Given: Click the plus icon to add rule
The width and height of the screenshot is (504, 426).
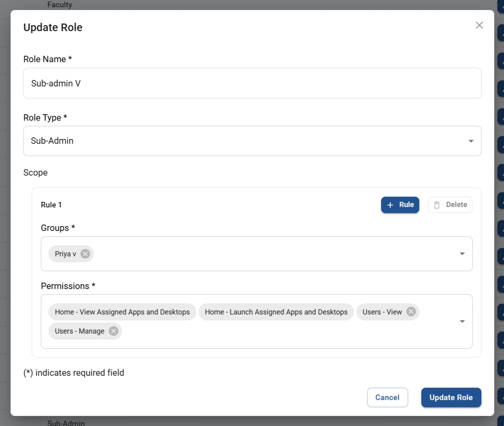Looking at the screenshot, I should coord(390,205).
